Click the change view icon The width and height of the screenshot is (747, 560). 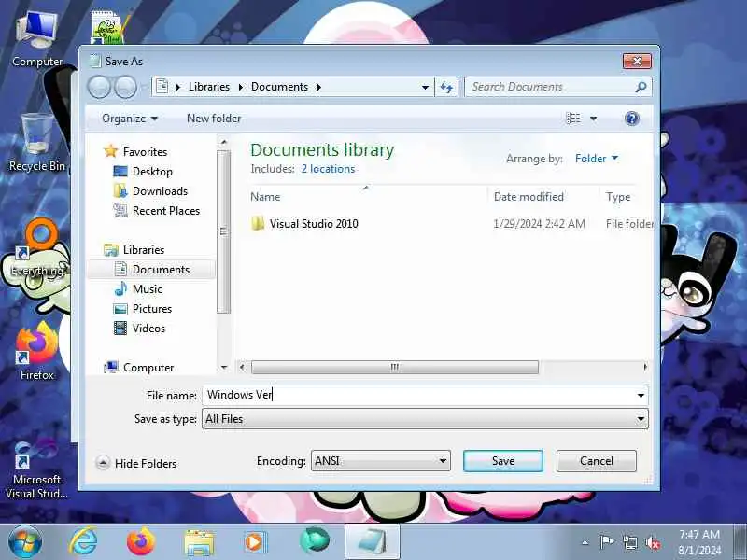click(x=572, y=119)
